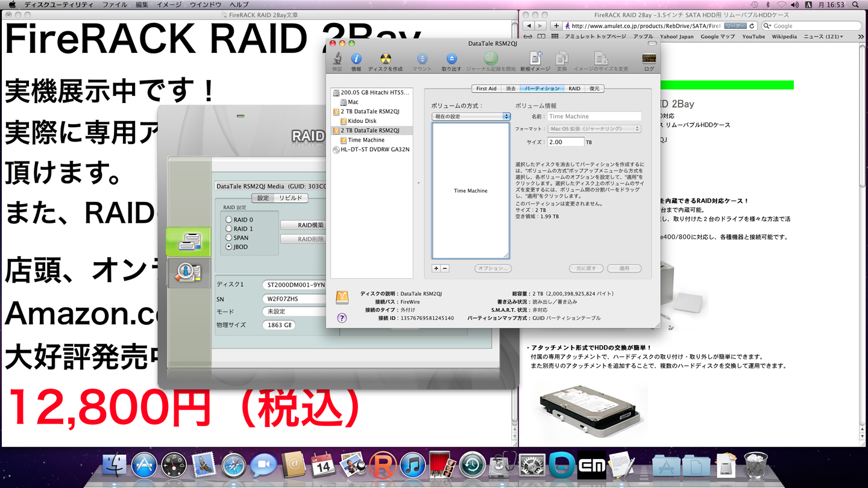Click the 元に戻す (Revert) button
This screenshot has height=488, width=868.
pos(586,269)
